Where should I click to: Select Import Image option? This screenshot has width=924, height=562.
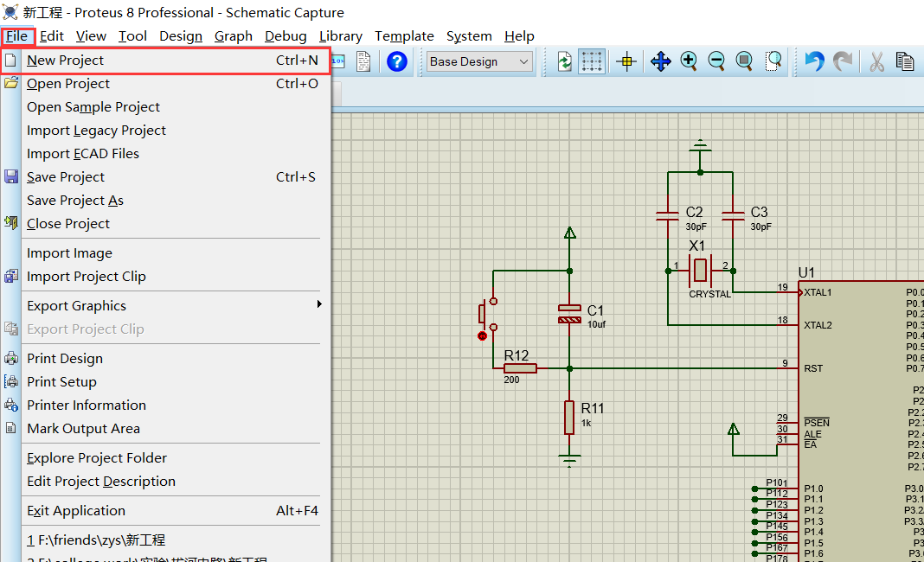[x=165, y=253]
